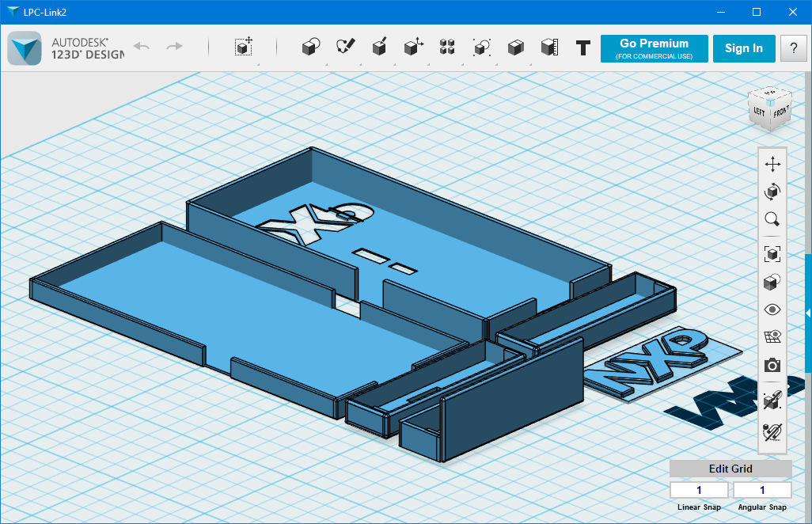Activate the Orbit navigation tool
This screenshot has height=524, width=812.
pos(772,190)
